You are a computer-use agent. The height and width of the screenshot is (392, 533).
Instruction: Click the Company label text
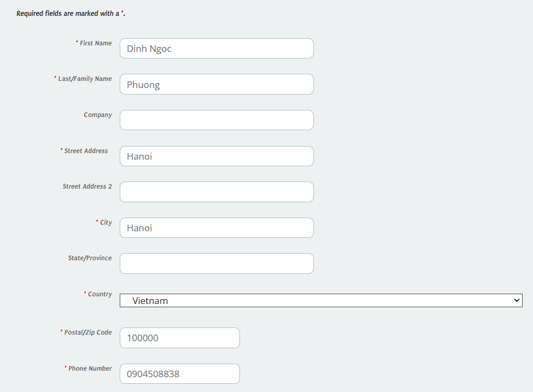click(x=98, y=115)
